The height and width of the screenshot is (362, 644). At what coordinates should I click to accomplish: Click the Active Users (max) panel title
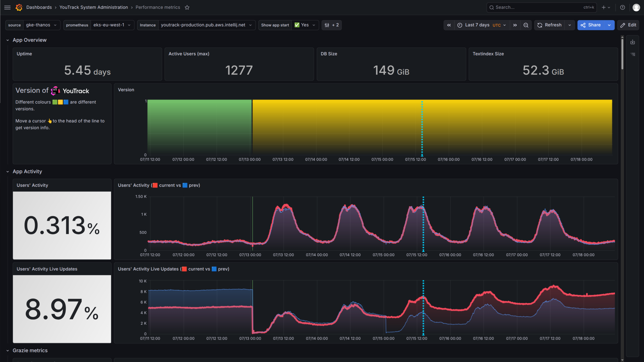tap(189, 54)
